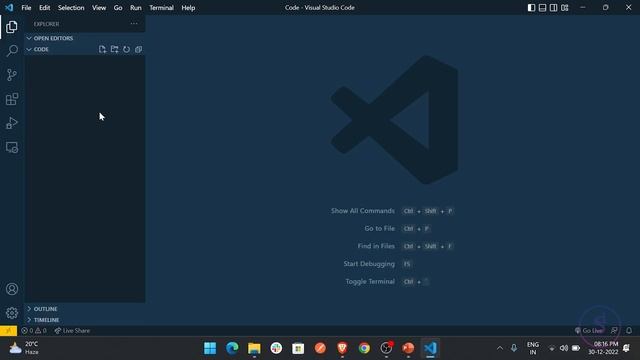Open Brave browser from taskbar
The image size is (640, 360).
coord(342,348)
